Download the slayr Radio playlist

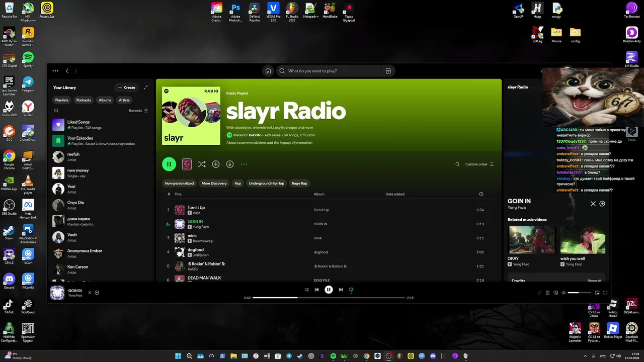tap(230, 164)
